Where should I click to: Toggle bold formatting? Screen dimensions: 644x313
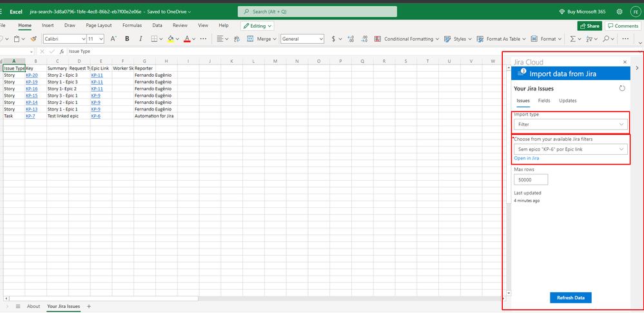click(127, 39)
